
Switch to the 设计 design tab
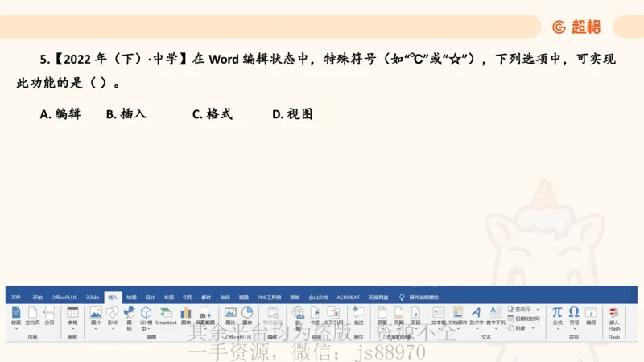coord(150,297)
